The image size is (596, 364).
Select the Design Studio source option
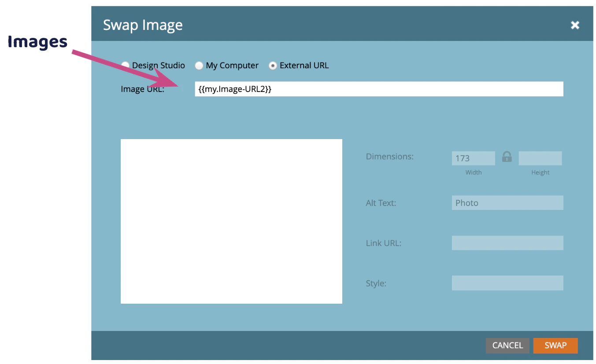click(x=125, y=65)
